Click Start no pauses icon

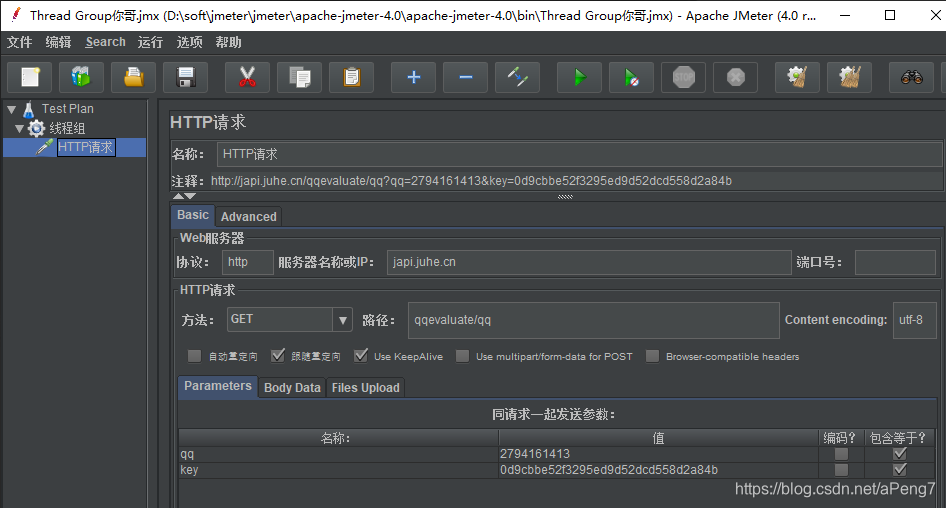[631, 77]
